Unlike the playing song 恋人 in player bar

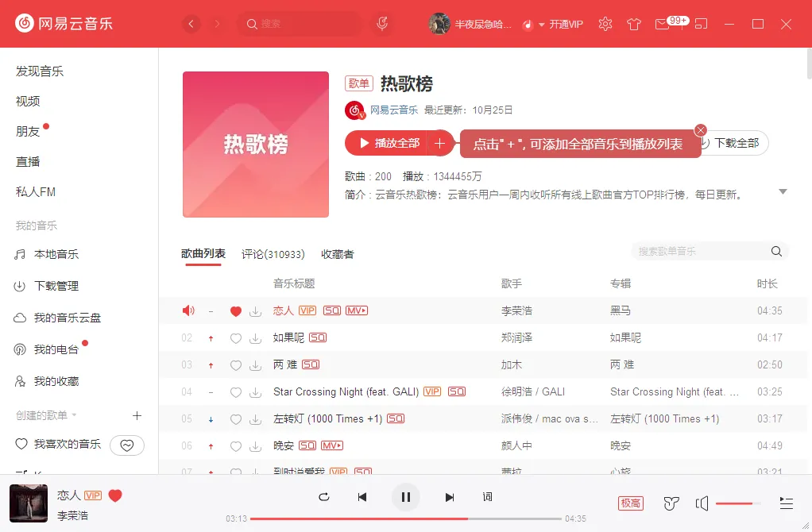click(x=115, y=495)
